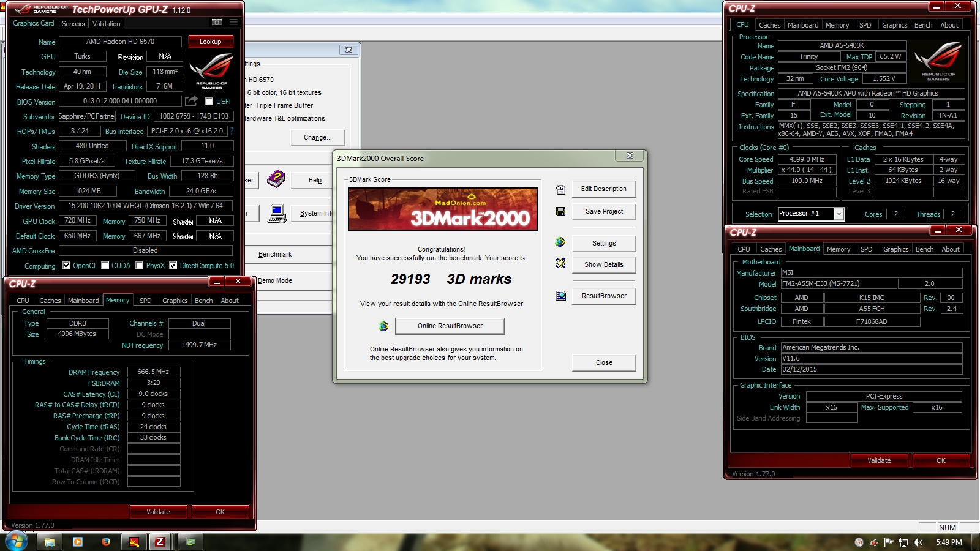Click the Edit Description button
980x551 pixels.
(604, 189)
